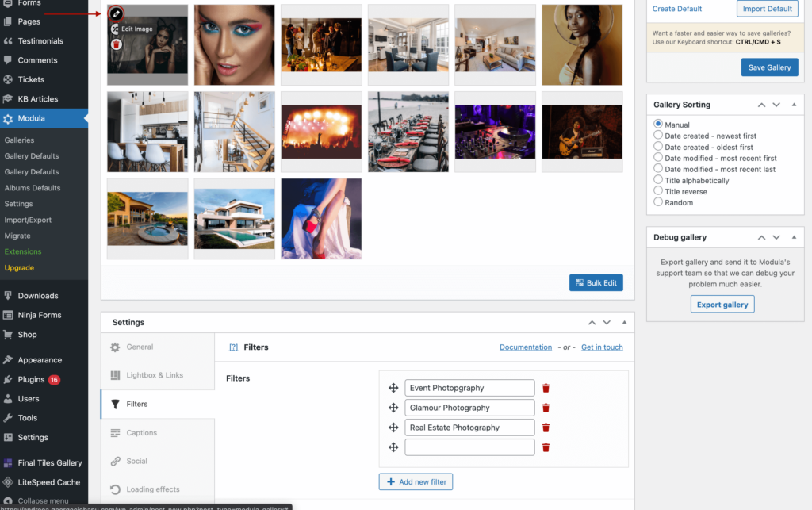The height and width of the screenshot is (510, 812).
Task: Collapse the Gallery Sorting panel
Action: (x=794, y=104)
